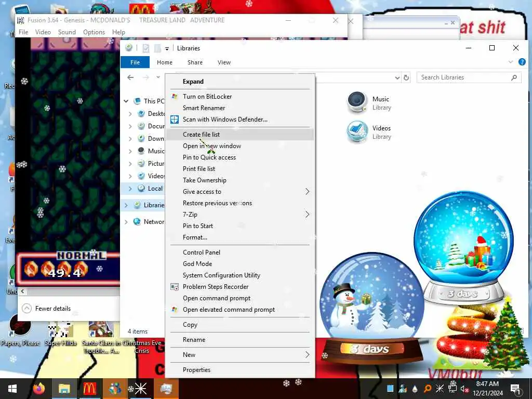Select the Pictures tree item
The width and height of the screenshot is (532, 399).
pyautogui.click(x=152, y=164)
